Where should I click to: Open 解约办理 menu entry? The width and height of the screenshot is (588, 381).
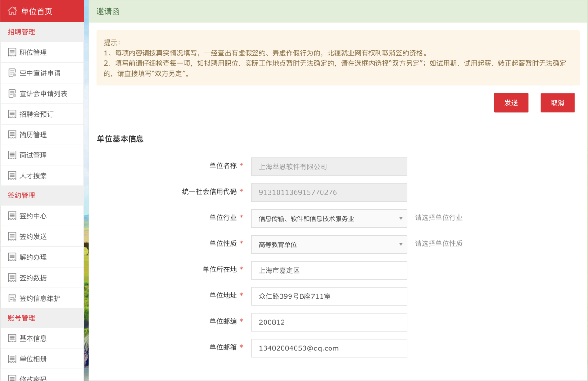[33, 257]
